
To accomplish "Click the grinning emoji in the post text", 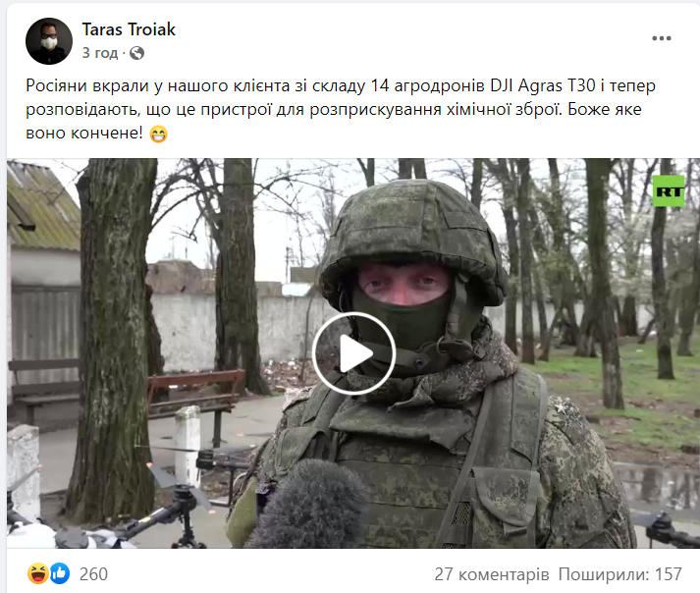I will click(158, 134).
